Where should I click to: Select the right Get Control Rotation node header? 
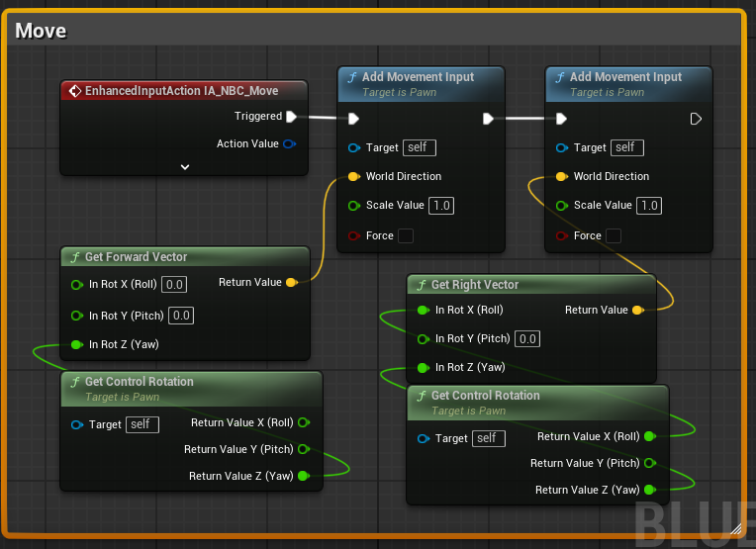pos(537,403)
